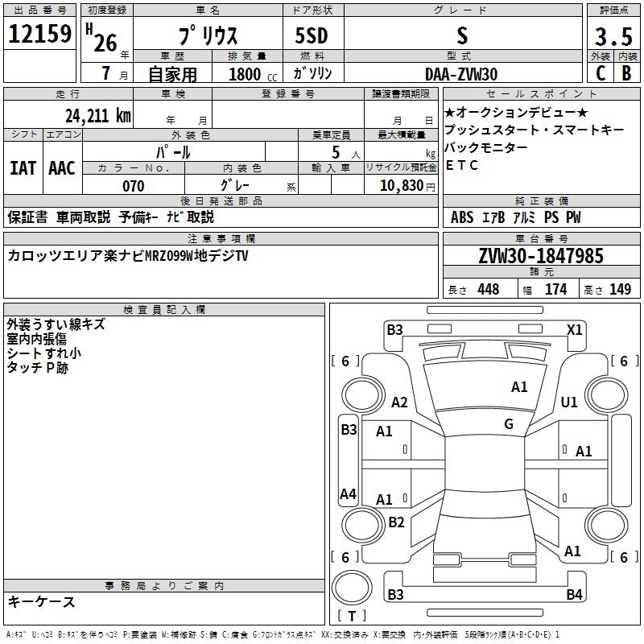Image resolution: width=644 pixels, height=644 pixels.
Task: Click the air conditioner value AAC
Action: (62, 168)
